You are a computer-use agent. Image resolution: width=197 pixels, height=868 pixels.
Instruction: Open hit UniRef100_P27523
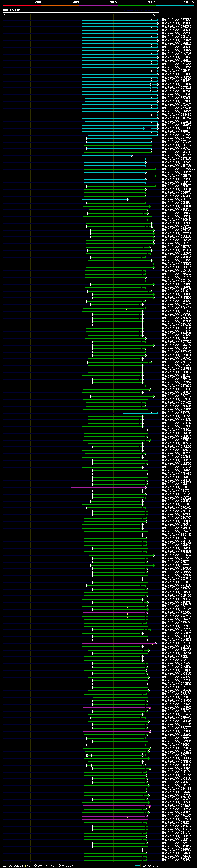point(177,440)
